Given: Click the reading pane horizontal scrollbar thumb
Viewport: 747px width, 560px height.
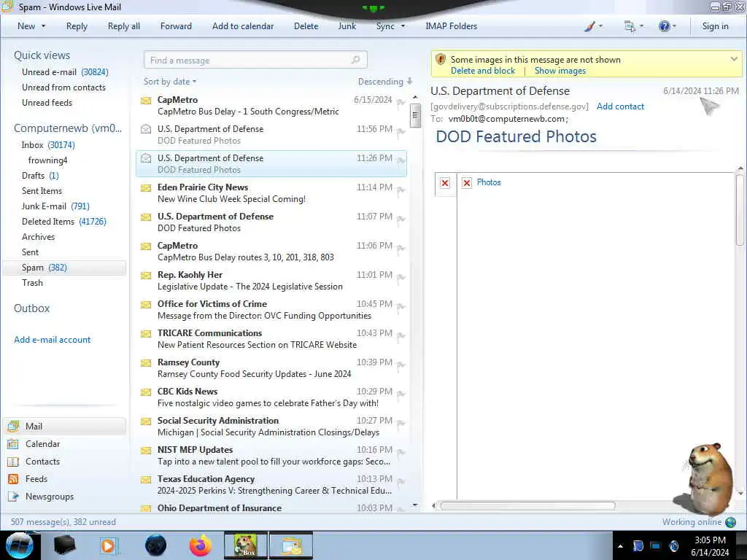Looking at the screenshot, I should (527, 506).
